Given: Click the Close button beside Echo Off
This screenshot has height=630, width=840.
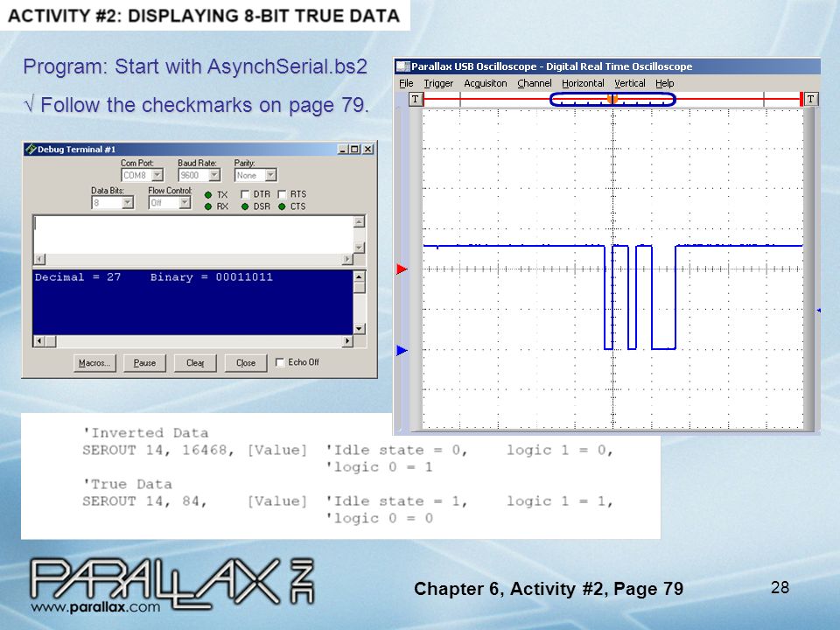Looking at the screenshot, I should (246, 362).
